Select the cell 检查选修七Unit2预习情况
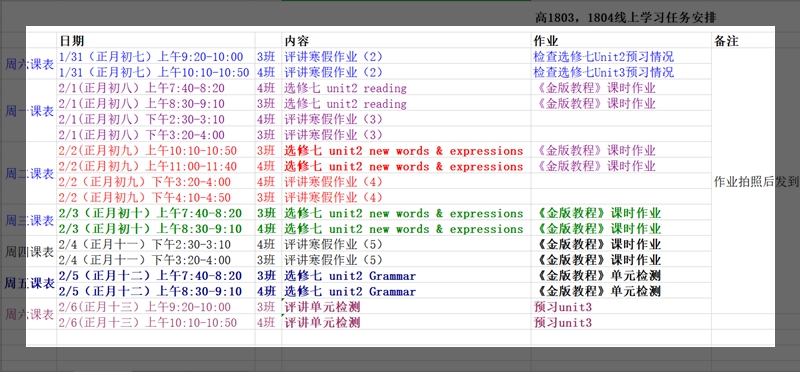Image resolution: width=800 pixels, height=372 pixels. (x=621, y=57)
